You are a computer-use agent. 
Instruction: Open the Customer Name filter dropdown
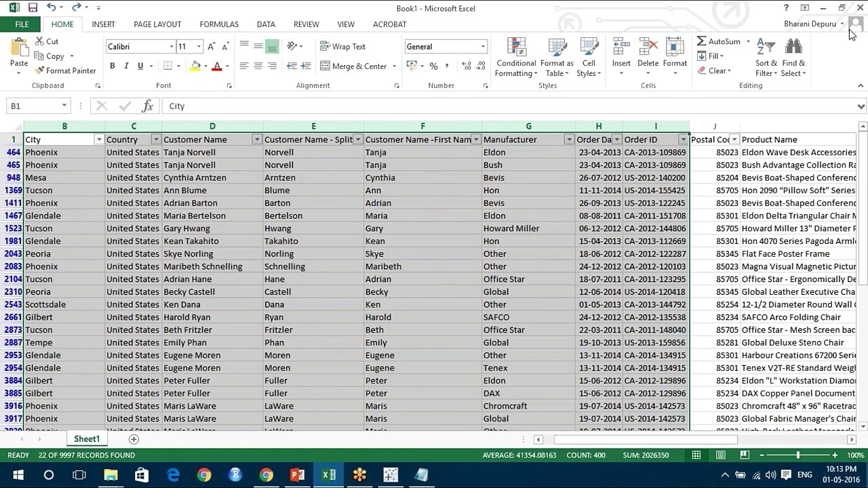pyautogui.click(x=257, y=140)
